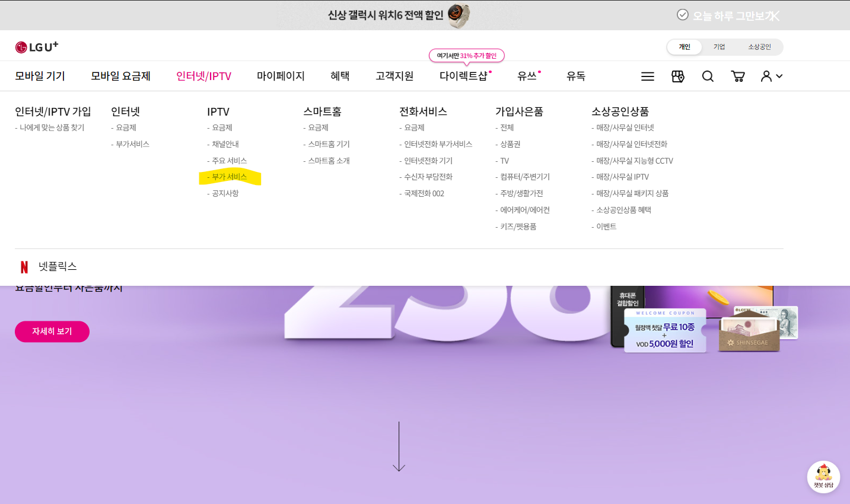Click IPTV column heading

click(x=218, y=111)
